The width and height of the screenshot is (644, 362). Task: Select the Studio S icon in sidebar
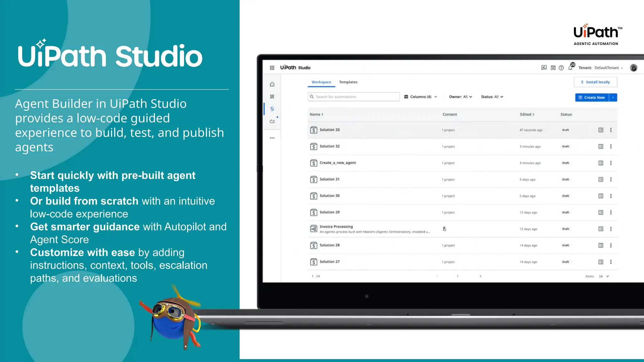(x=272, y=109)
